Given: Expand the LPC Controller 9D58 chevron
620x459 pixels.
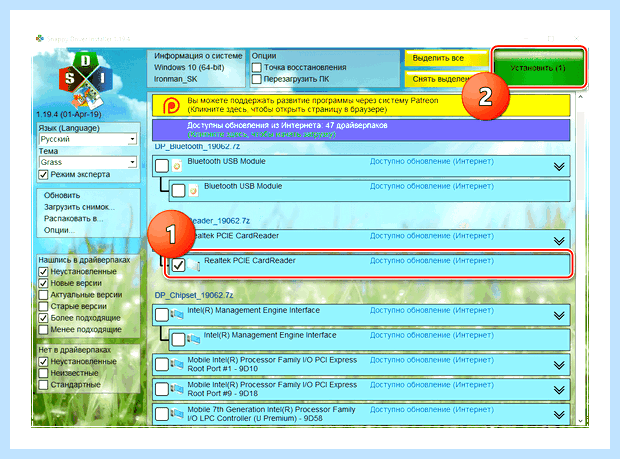Looking at the screenshot, I should coord(559,415).
